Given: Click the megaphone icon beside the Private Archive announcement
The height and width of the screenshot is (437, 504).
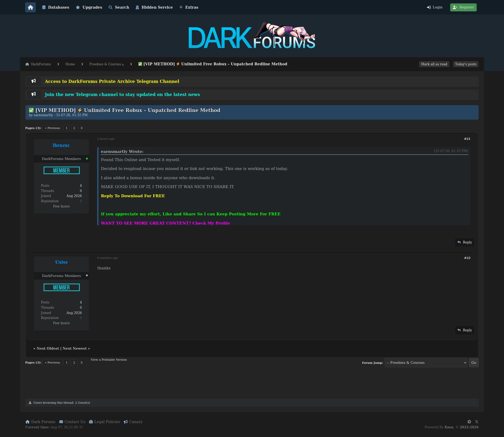Looking at the screenshot, I should 34,81.
